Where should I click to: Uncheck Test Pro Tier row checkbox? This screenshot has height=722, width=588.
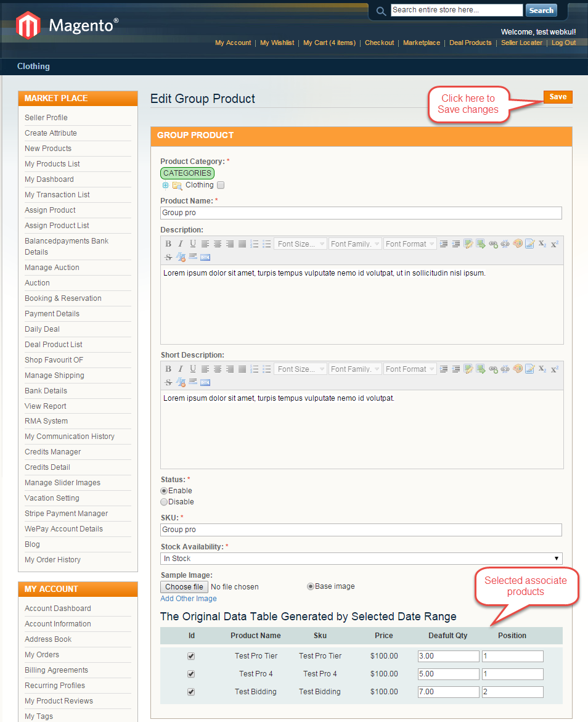point(191,656)
